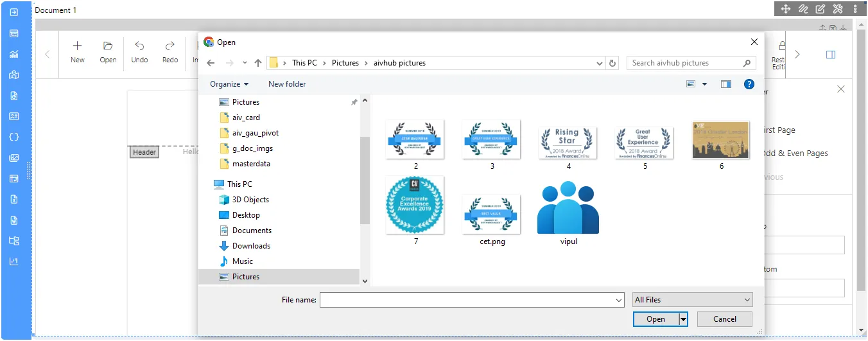Open the All Files type dropdown
This screenshot has width=868, height=341.
[x=692, y=300]
